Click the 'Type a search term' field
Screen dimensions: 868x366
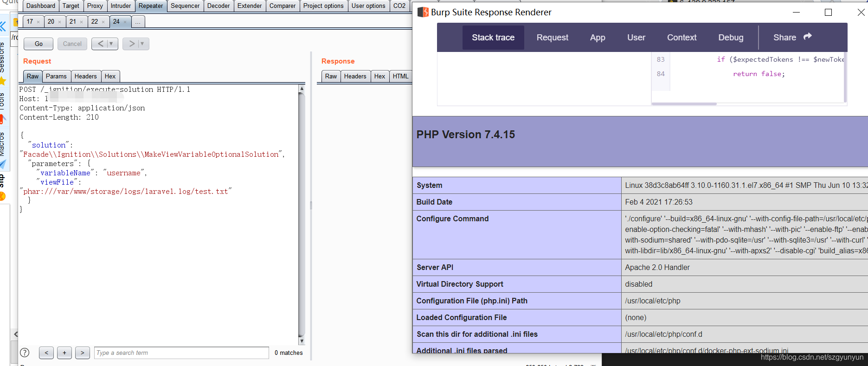(181, 353)
